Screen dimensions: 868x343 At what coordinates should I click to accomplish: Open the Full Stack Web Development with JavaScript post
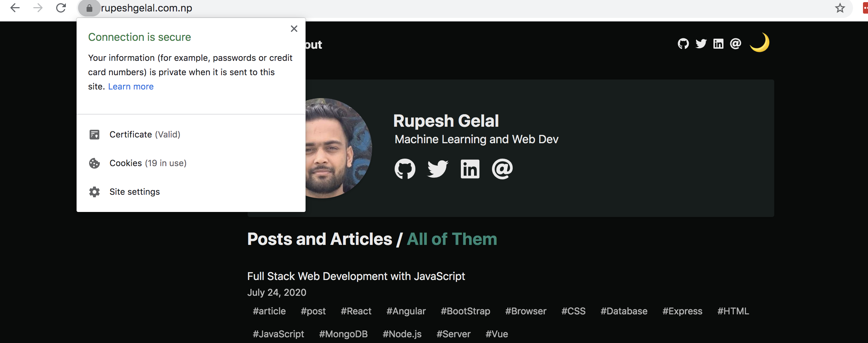pos(356,276)
